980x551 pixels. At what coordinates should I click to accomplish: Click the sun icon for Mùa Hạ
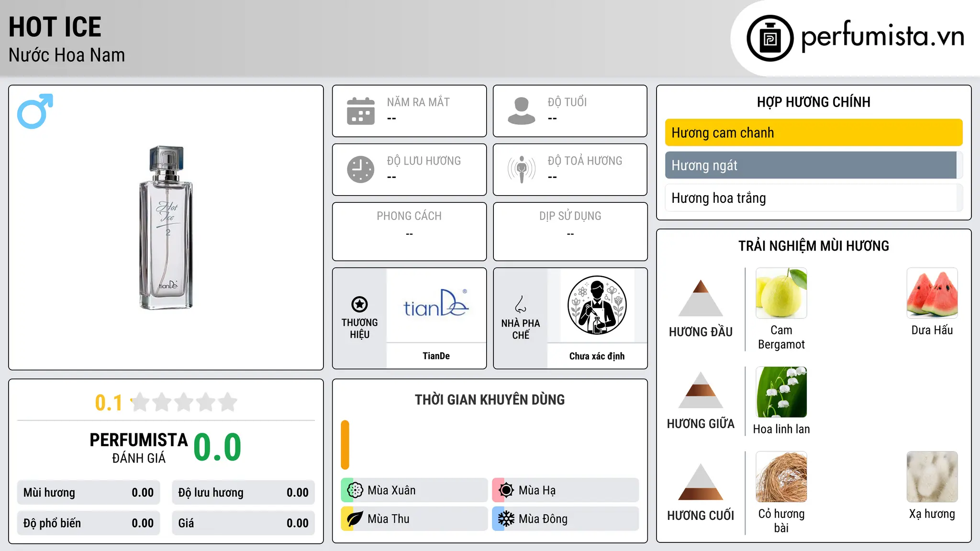(506, 490)
